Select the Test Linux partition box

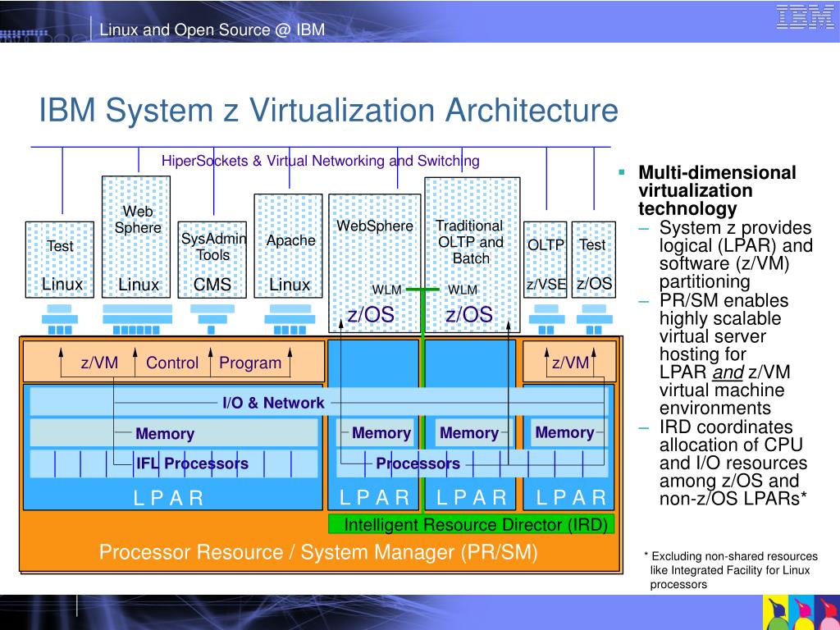coord(61,258)
